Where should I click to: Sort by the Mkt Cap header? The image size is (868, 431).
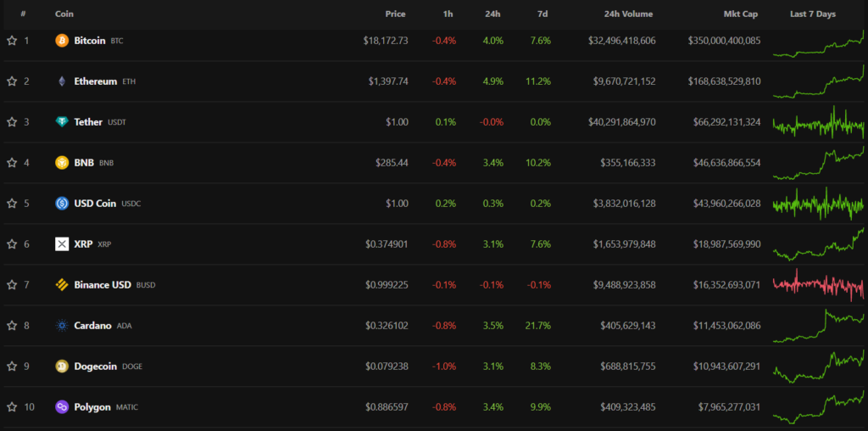coord(741,14)
